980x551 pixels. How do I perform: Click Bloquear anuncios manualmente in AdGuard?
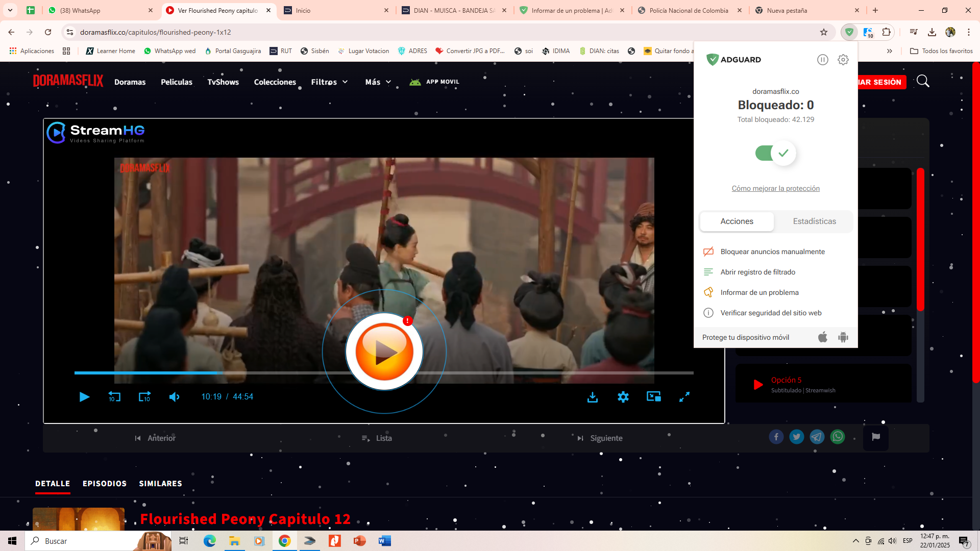[772, 251]
